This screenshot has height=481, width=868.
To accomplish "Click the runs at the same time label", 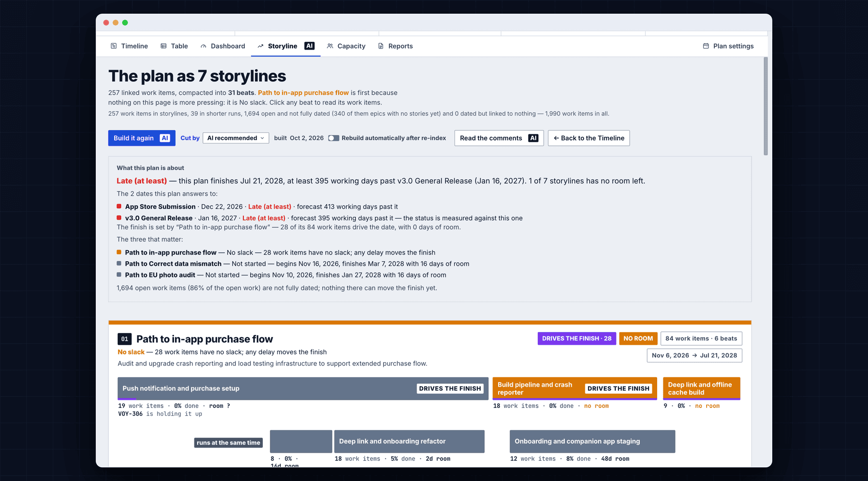I will (x=228, y=443).
